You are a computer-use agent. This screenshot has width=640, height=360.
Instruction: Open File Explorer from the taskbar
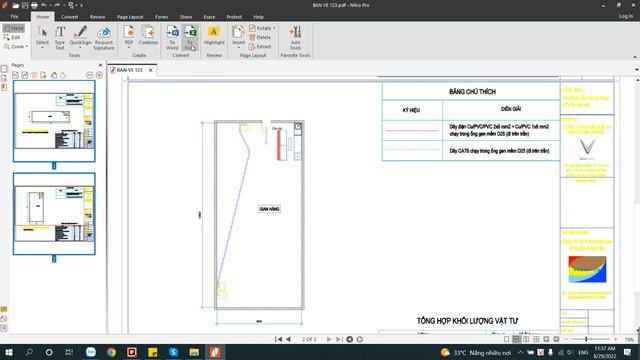point(194,352)
